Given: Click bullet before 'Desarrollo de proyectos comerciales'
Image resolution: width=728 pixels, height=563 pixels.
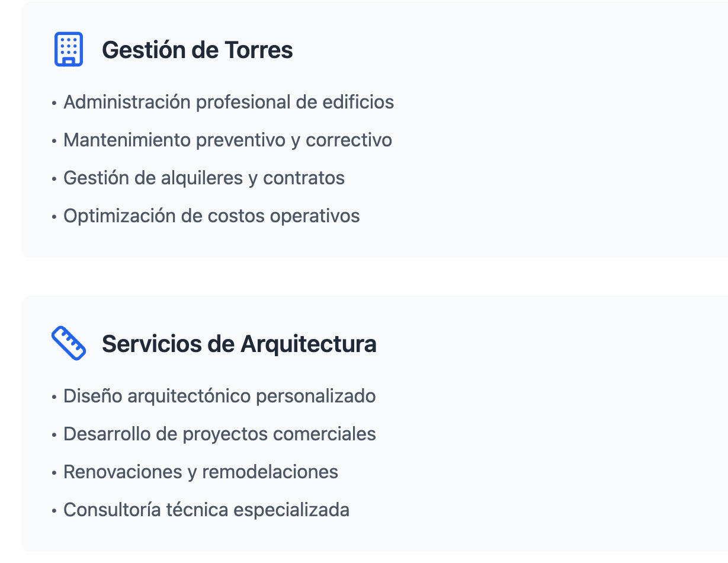Looking at the screenshot, I should [54, 435].
